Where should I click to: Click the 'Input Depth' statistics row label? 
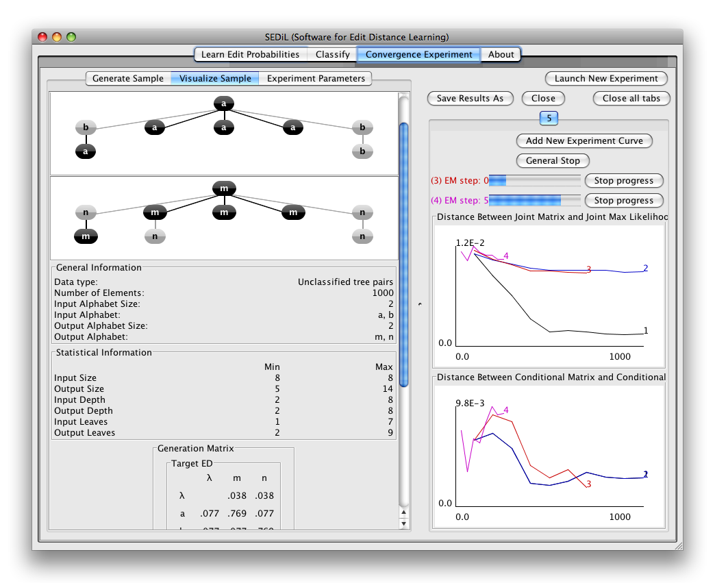[79, 400]
